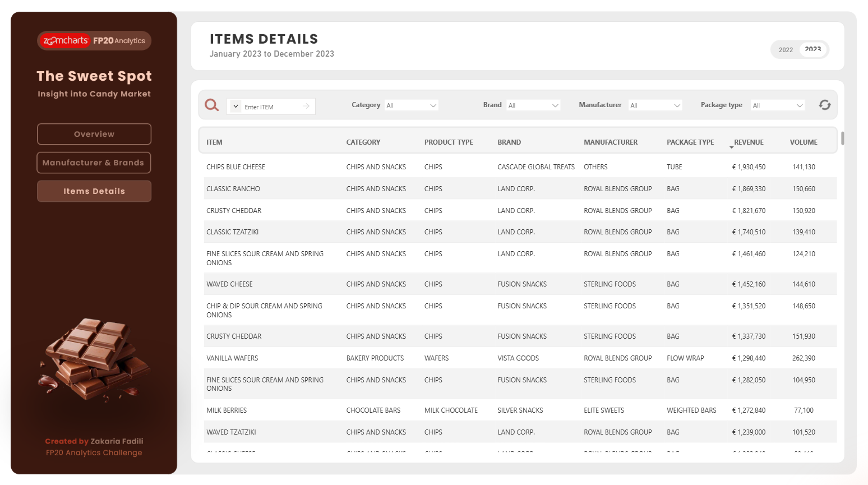Select the CLASSIC TZATZIKI item
The image size is (868, 485).
pos(232,232)
